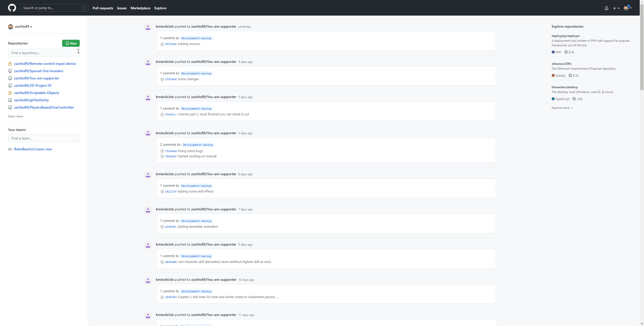This screenshot has width=644, height=326.
Task: Click the repo icon beside gitTestUnity
Action: point(10,100)
